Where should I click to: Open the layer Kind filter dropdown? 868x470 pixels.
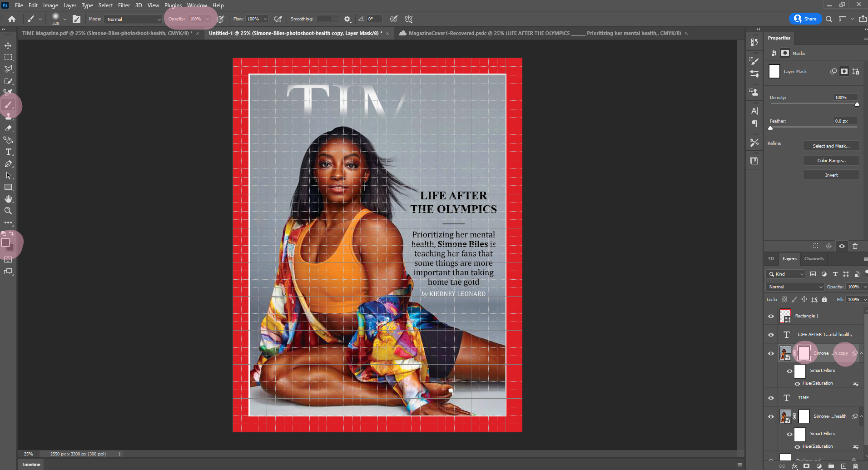pyautogui.click(x=785, y=274)
